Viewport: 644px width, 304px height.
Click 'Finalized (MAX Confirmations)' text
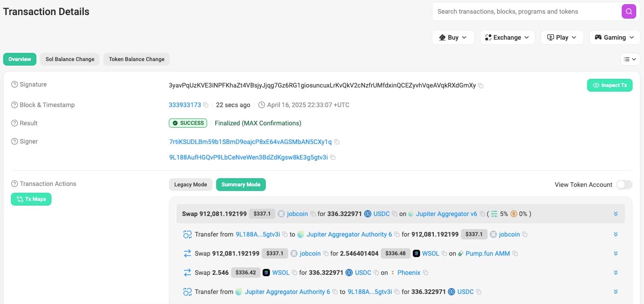pyautogui.click(x=258, y=123)
